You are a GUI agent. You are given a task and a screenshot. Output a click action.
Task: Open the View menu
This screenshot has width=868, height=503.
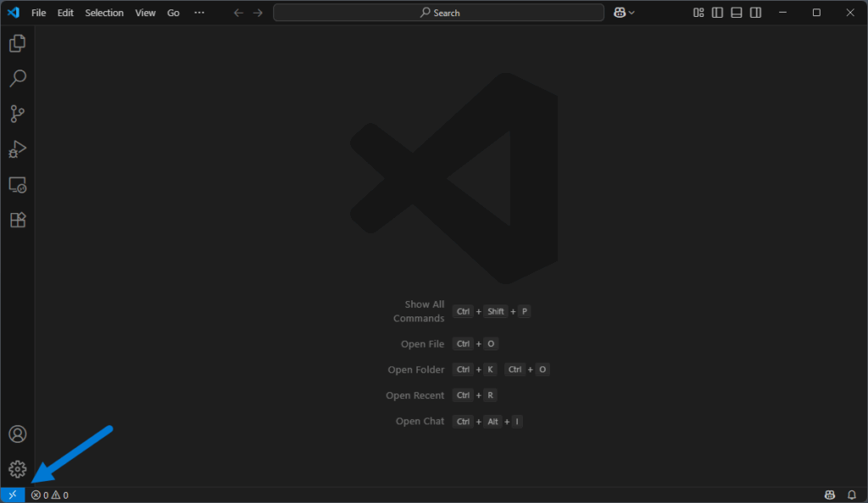[146, 13]
